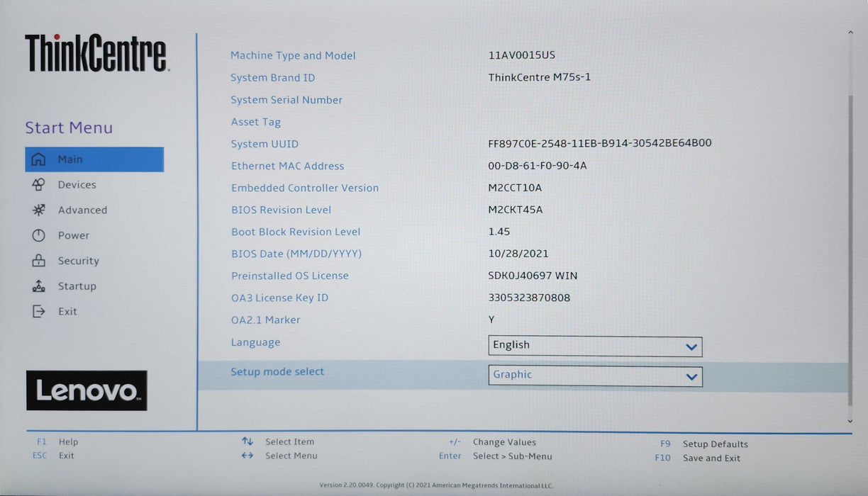Click the scrollbar up arrow
Image resolution: width=868 pixels, height=496 pixels.
click(849, 31)
